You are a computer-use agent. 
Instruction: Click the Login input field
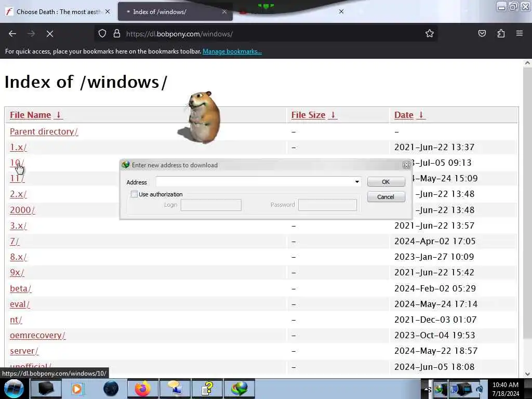(x=211, y=205)
